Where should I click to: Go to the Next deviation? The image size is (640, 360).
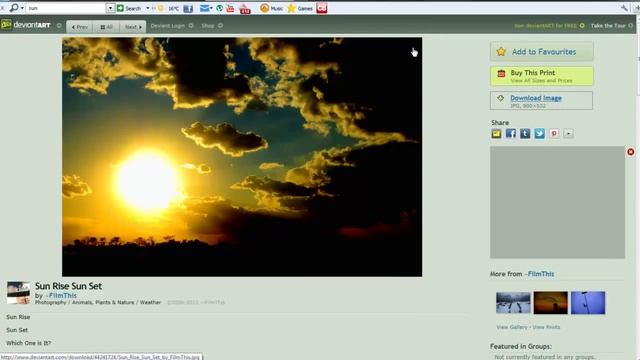pyautogui.click(x=133, y=27)
